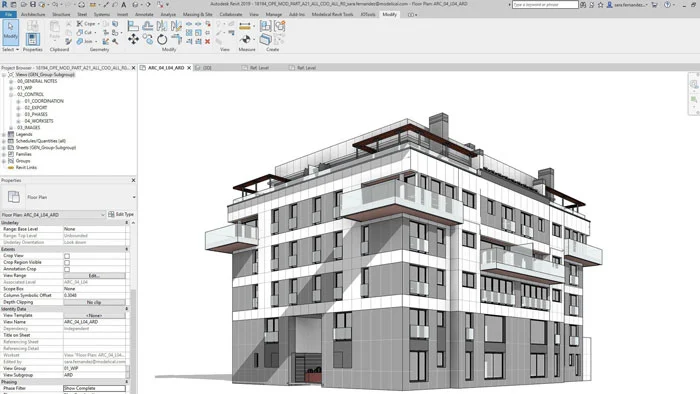Toggle the Crop Region Visible checkbox
Viewport: 700px width, 394px height.
click(x=67, y=263)
